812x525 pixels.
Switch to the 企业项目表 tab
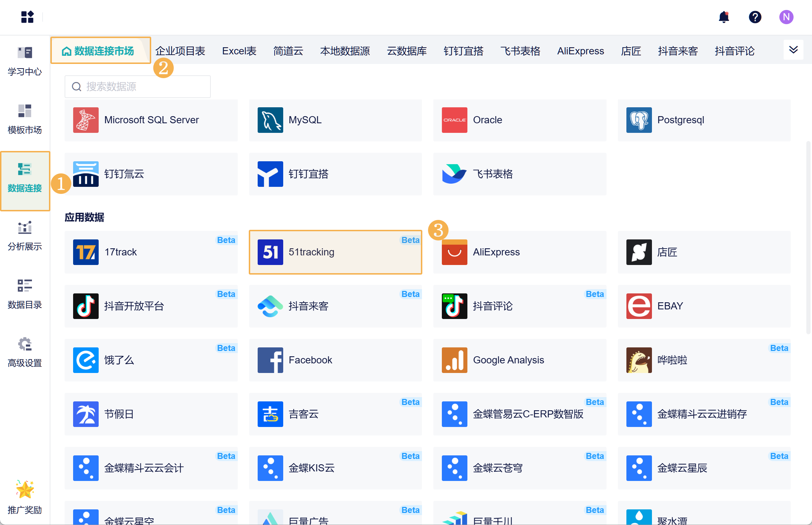click(180, 51)
